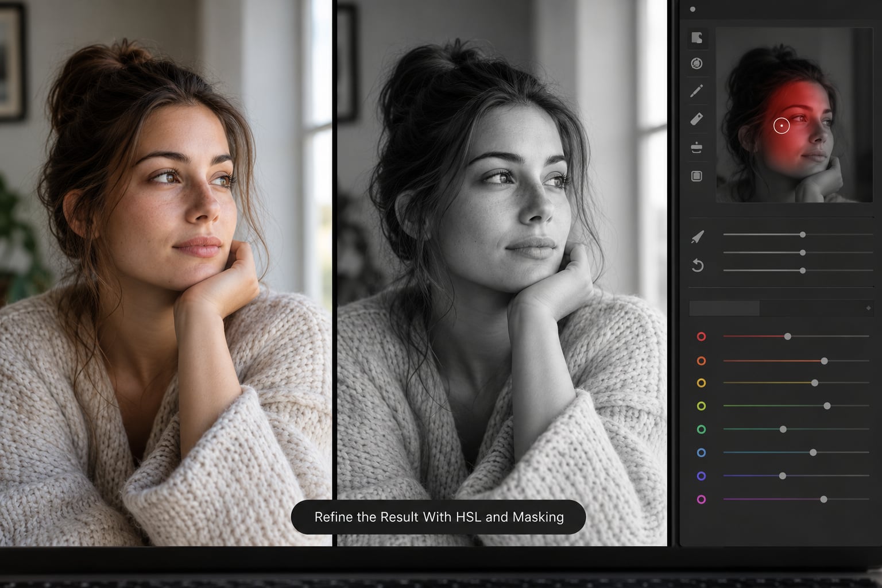This screenshot has width=882, height=588.
Task: Click the black-and-white portrait in the center
Action: (x=502, y=273)
